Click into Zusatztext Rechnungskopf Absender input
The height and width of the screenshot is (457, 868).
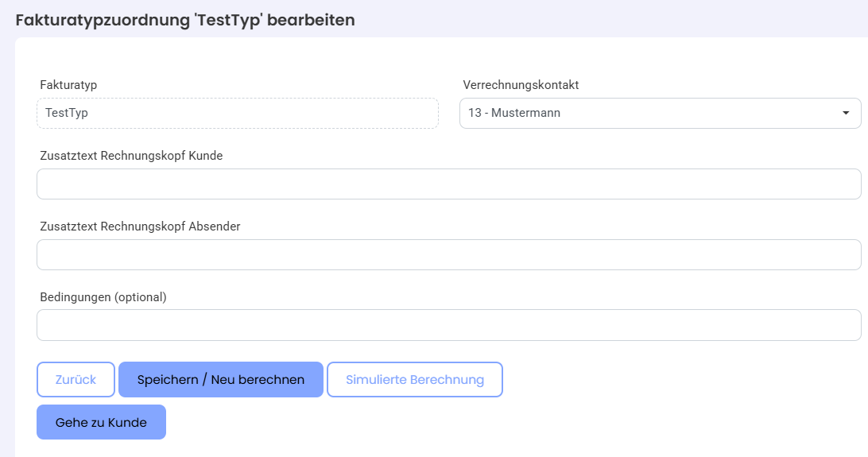click(x=449, y=254)
